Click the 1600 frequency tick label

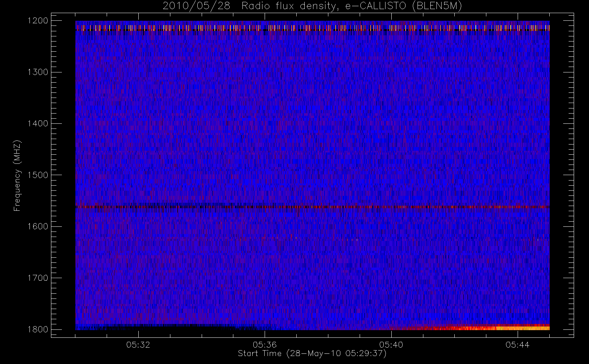(38, 226)
